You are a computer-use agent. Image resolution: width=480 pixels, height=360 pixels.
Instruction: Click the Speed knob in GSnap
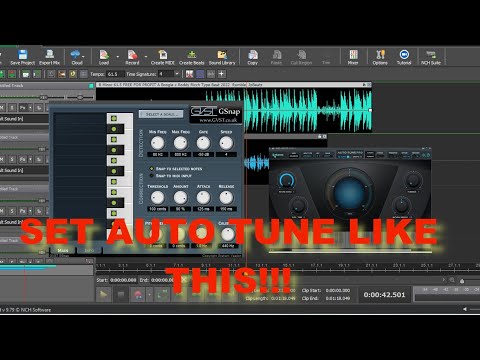226,143
